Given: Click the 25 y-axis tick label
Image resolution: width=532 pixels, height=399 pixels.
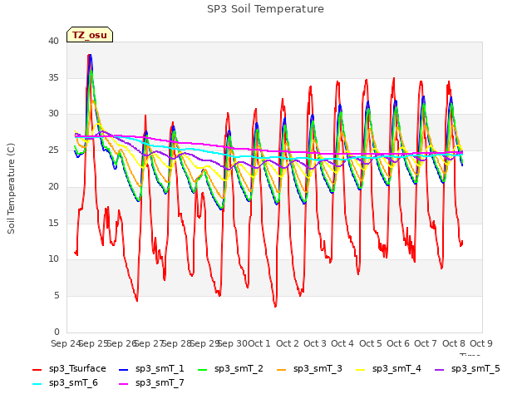Looking at the screenshot, I should coord(53,150).
